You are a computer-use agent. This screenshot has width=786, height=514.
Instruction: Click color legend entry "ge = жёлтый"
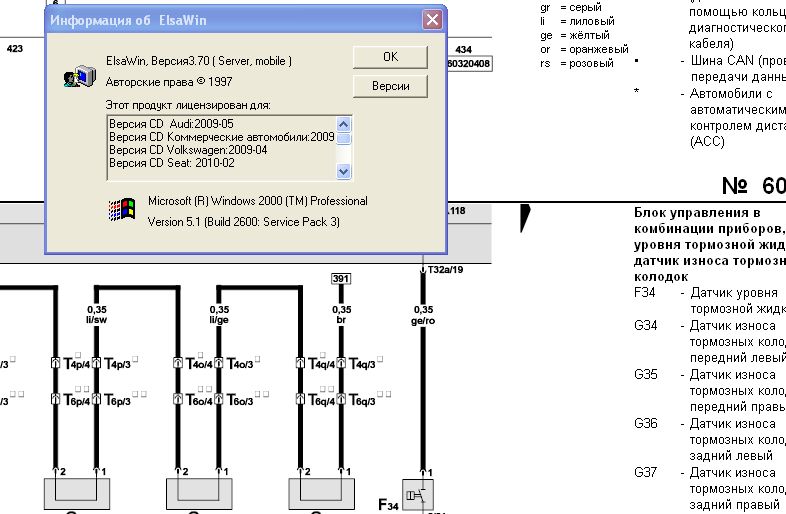pos(575,35)
